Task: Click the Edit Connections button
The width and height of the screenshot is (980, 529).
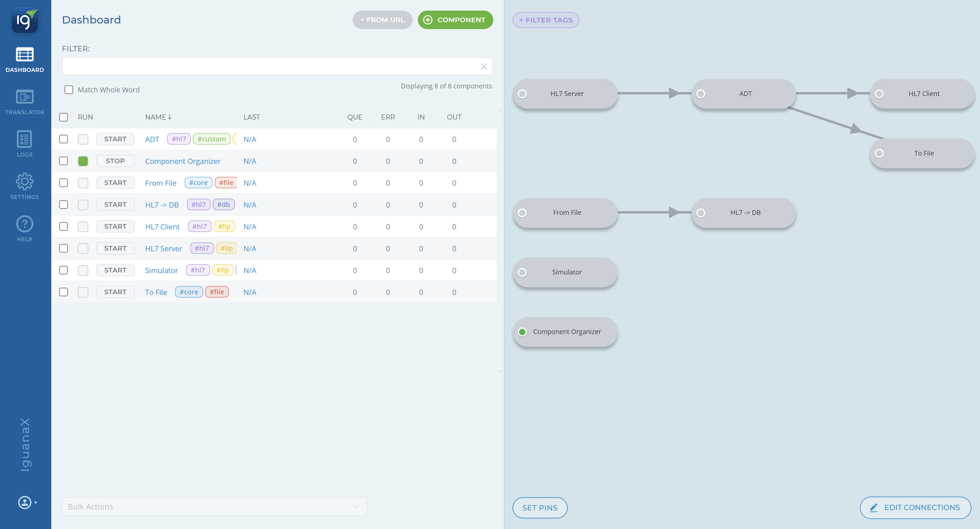Action: click(915, 507)
